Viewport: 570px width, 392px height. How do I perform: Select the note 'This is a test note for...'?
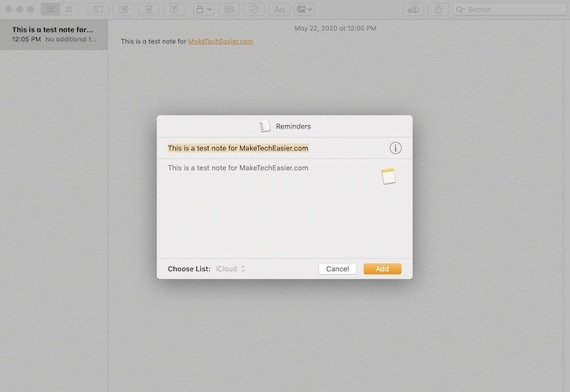(x=54, y=34)
